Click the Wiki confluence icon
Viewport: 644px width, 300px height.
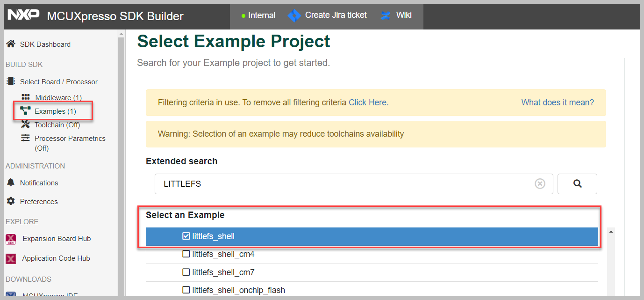(386, 15)
